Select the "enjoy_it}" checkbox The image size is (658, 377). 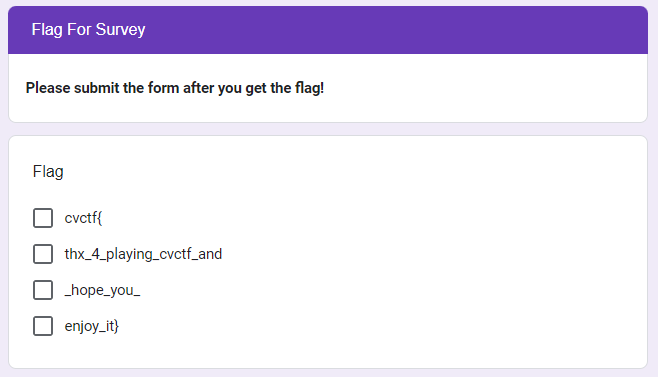tap(43, 326)
